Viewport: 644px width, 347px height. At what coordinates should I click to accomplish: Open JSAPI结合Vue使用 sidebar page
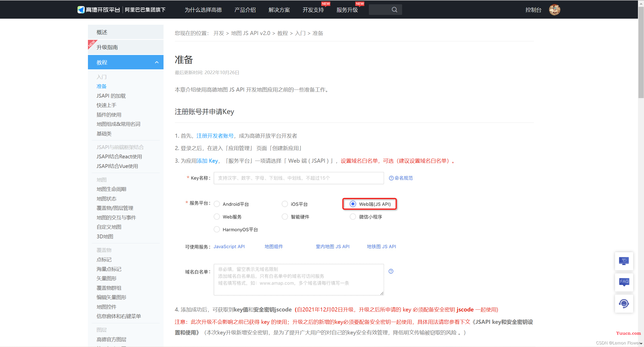[x=117, y=166]
